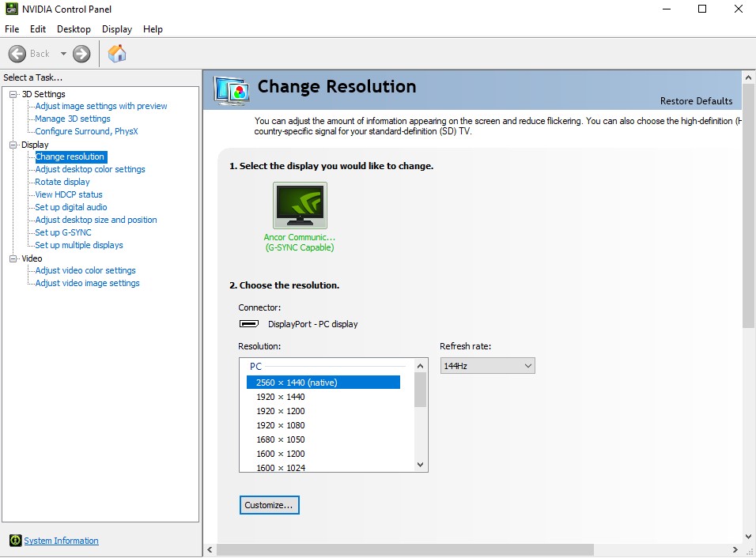Image resolution: width=756 pixels, height=558 pixels.
Task: Open Adjust desktop color settings
Action: [x=89, y=169]
